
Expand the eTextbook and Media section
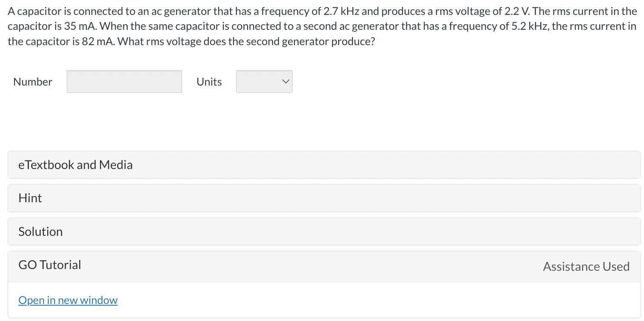324,165
